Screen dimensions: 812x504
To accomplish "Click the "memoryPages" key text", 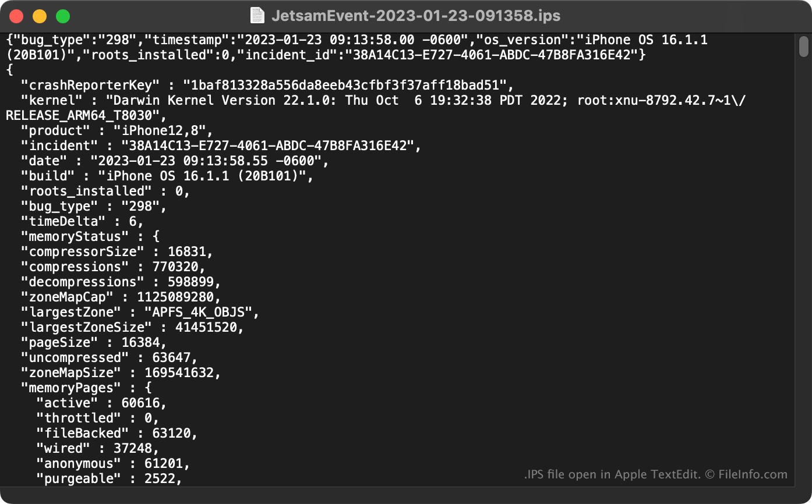I will tap(70, 388).
